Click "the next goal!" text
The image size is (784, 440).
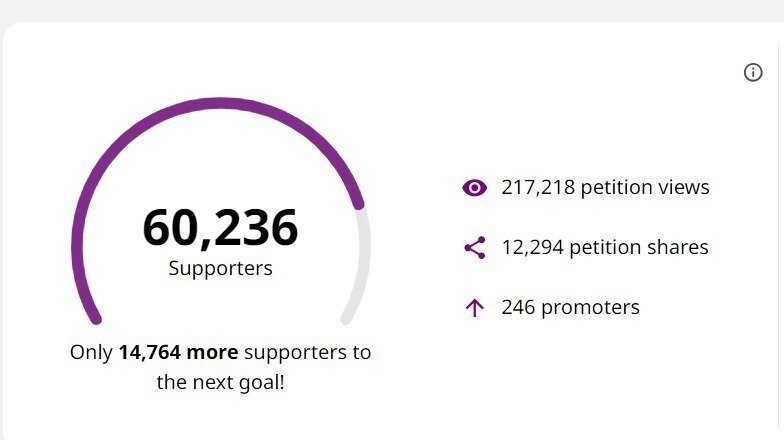coord(220,382)
